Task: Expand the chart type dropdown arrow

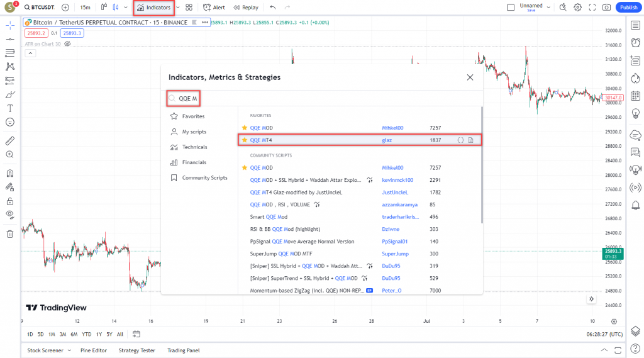Action: tap(126, 8)
